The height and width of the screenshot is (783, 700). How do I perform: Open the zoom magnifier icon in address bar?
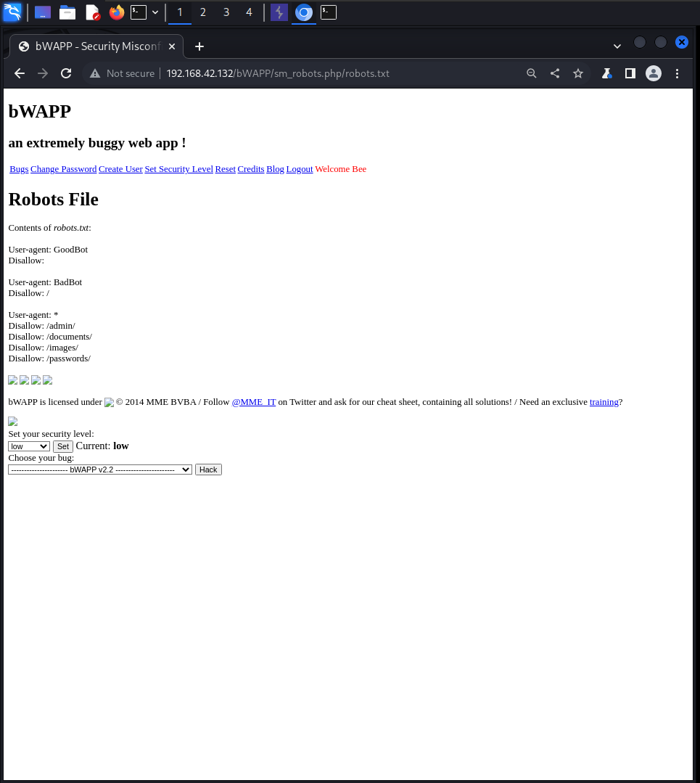[x=532, y=73]
